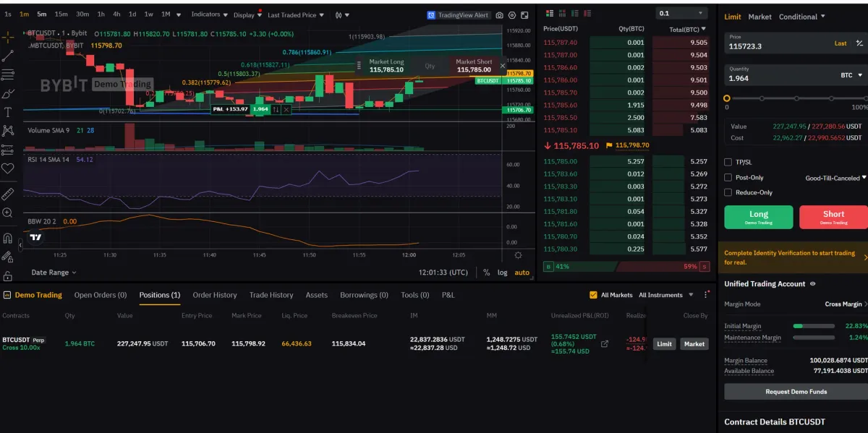Screen dimensions: 868x433
Task: Click the green Long button
Action: tap(759, 217)
